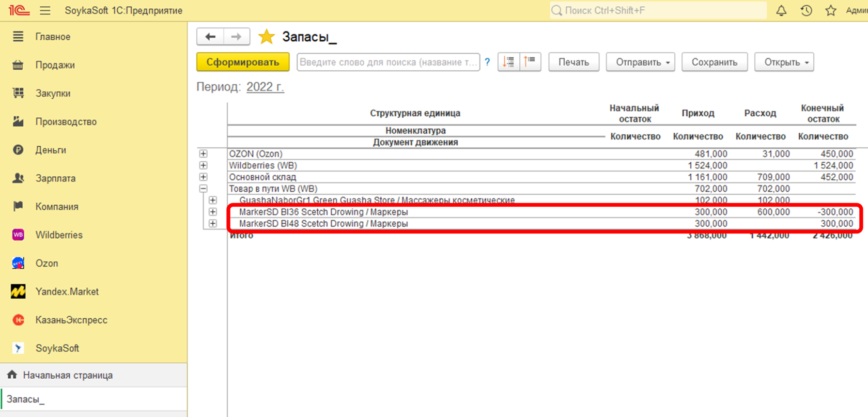Click the Зарплата people icon

pos(18,178)
